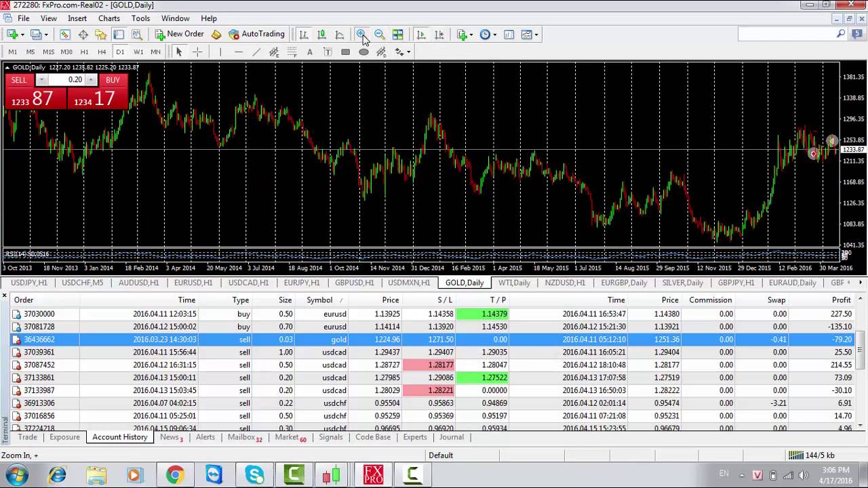Select the crosshair tool
The width and height of the screenshot is (868, 488).
(197, 52)
